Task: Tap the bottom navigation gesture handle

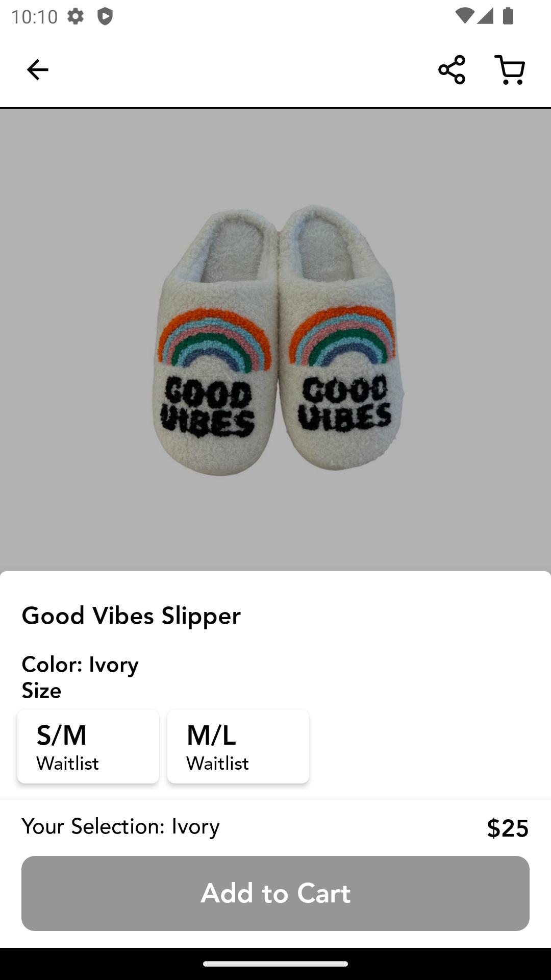Action: pos(275,964)
